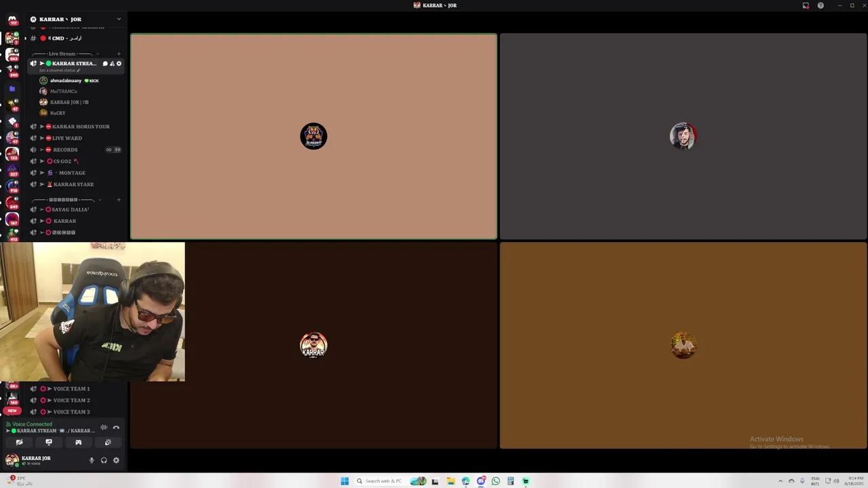Join RECORDS voice channel
The height and width of the screenshot is (488, 868).
point(76,150)
